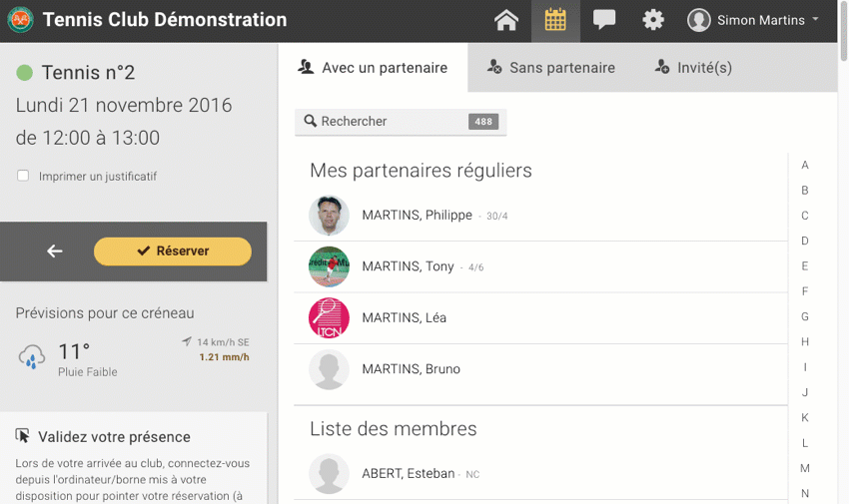Jump to letter G in alphabet index
849x504 pixels.
click(x=805, y=316)
